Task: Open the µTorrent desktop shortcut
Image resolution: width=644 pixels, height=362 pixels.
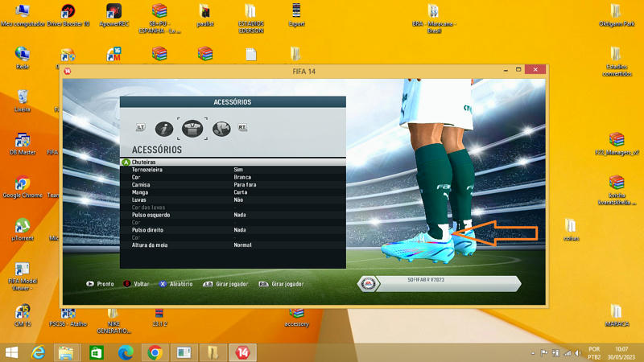Action: (x=23, y=229)
